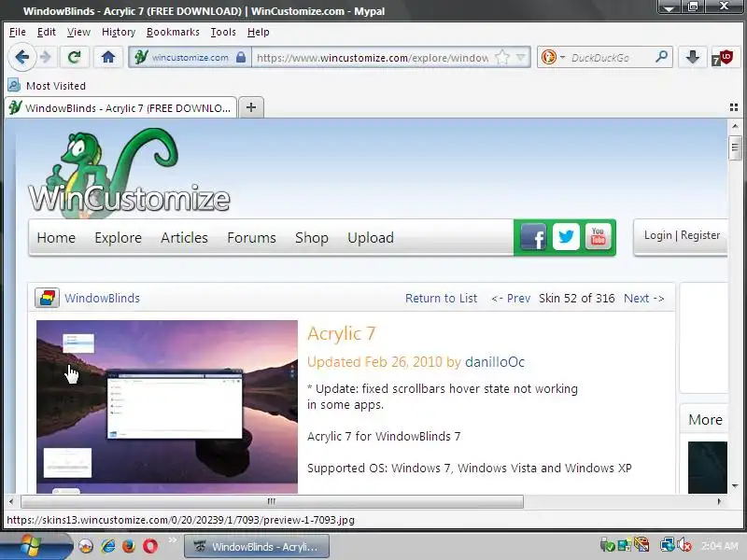Open the WindowBlinds category link
Viewport: 747px width, 560px height.
coord(102,298)
